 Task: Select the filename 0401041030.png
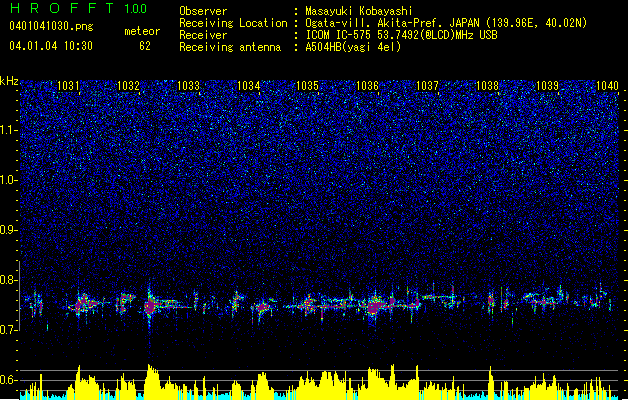[x=51, y=26]
